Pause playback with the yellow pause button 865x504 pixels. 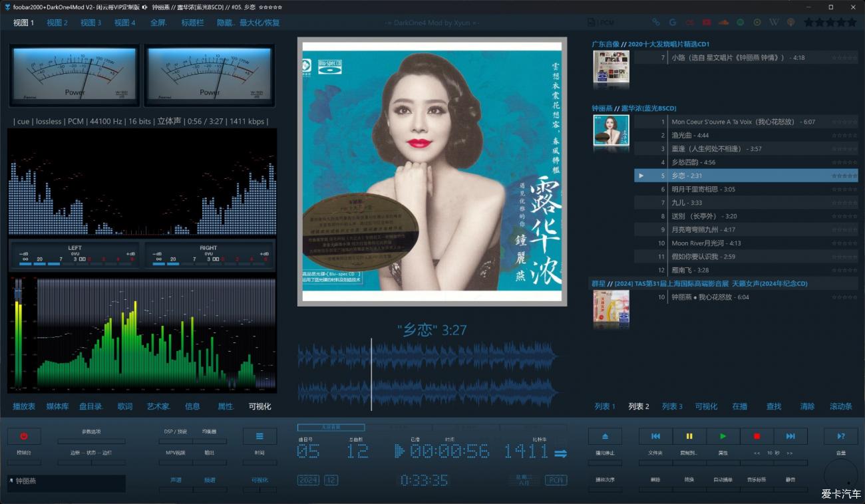[689, 436]
